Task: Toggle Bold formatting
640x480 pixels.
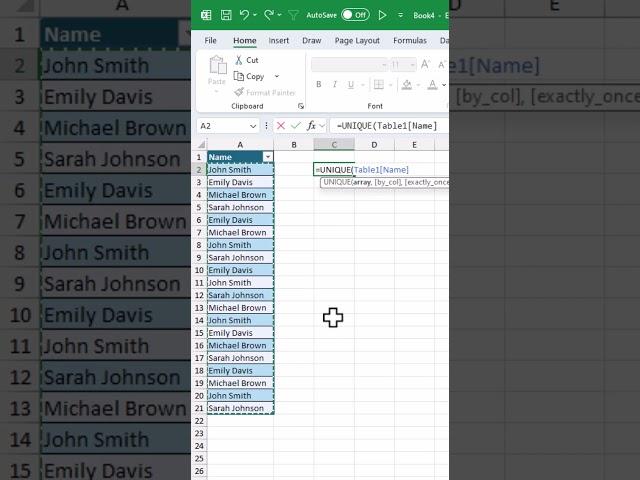Action: click(318, 86)
